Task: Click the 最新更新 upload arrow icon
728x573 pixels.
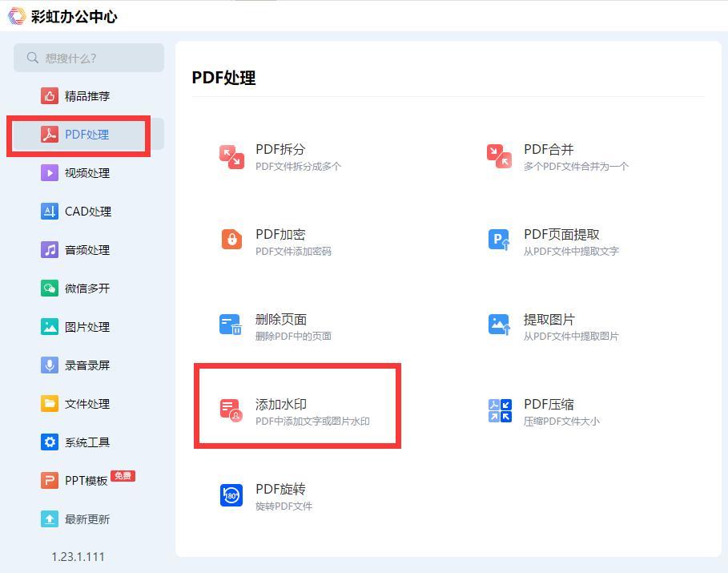Action: pos(50,519)
